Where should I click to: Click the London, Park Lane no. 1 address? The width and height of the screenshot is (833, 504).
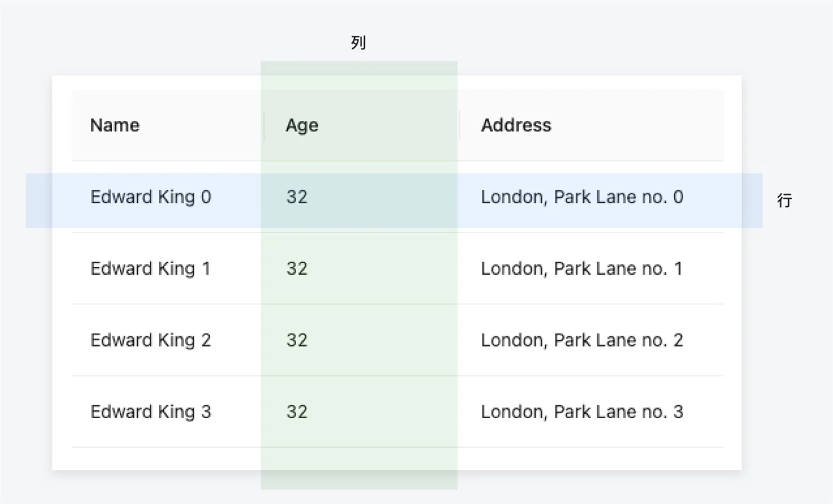pos(582,269)
